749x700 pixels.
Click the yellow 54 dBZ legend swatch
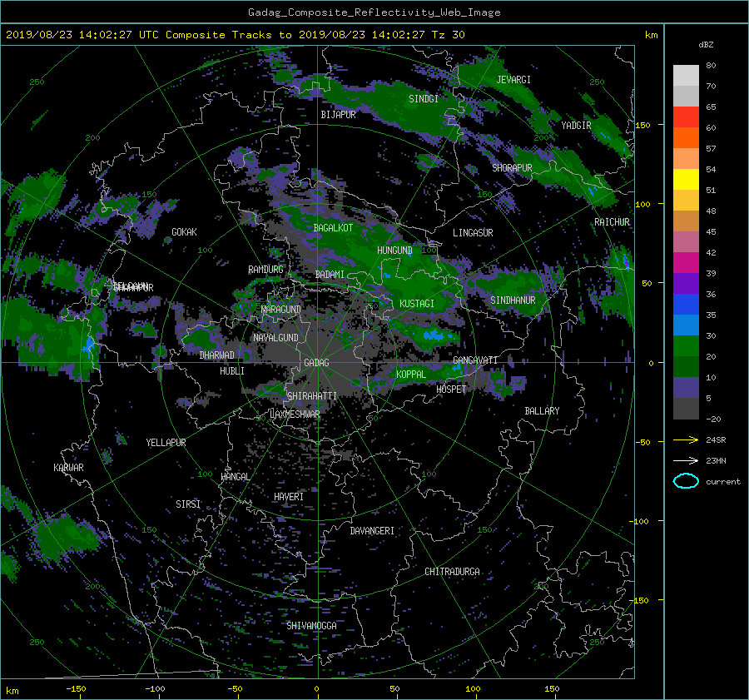[x=686, y=179]
